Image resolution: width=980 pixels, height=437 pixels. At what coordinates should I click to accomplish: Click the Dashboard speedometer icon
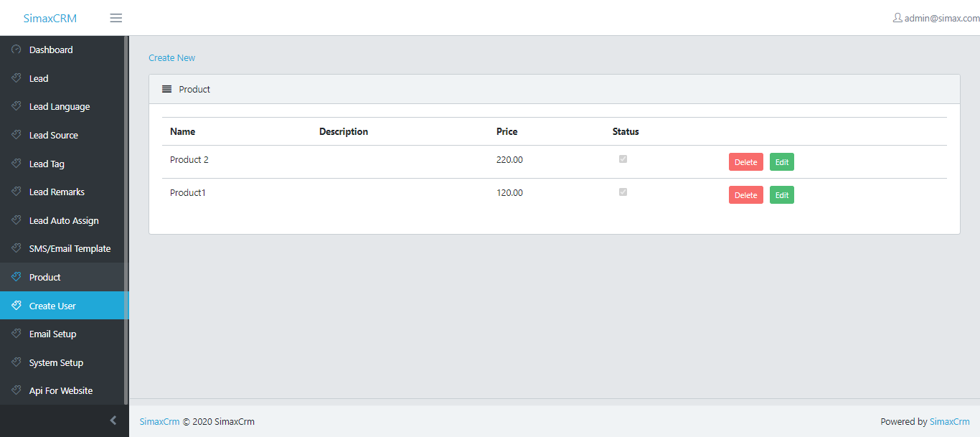pyautogui.click(x=17, y=50)
